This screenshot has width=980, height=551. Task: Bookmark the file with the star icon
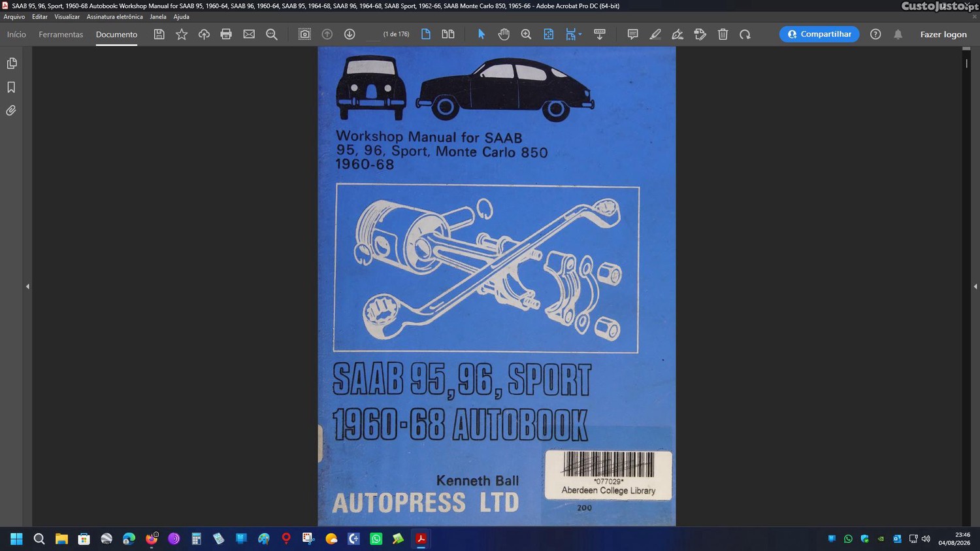click(x=182, y=34)
